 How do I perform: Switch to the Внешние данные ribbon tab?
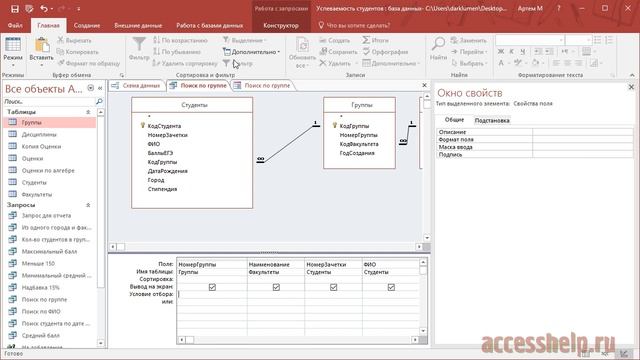tap(138, 25)
